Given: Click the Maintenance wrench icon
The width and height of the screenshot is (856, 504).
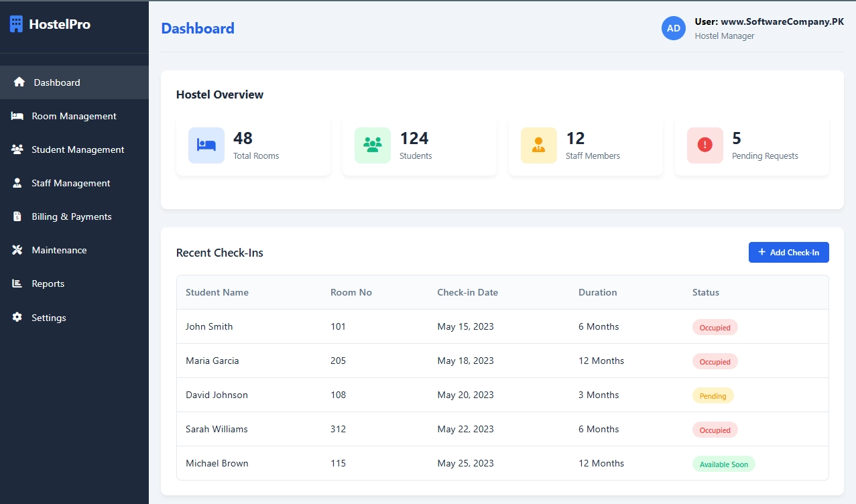Looking at the screenshot, I should click(x=17, y=249).
